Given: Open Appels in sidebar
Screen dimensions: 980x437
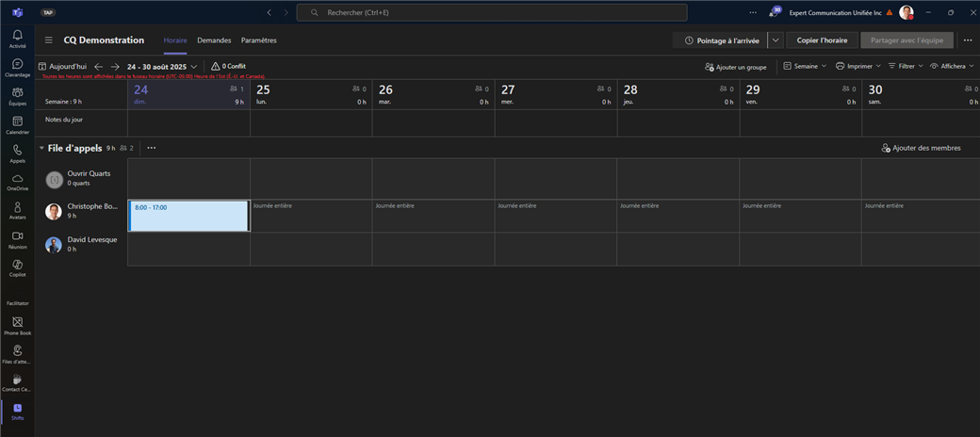Looking at the screenshot, I should click(18, 154).
